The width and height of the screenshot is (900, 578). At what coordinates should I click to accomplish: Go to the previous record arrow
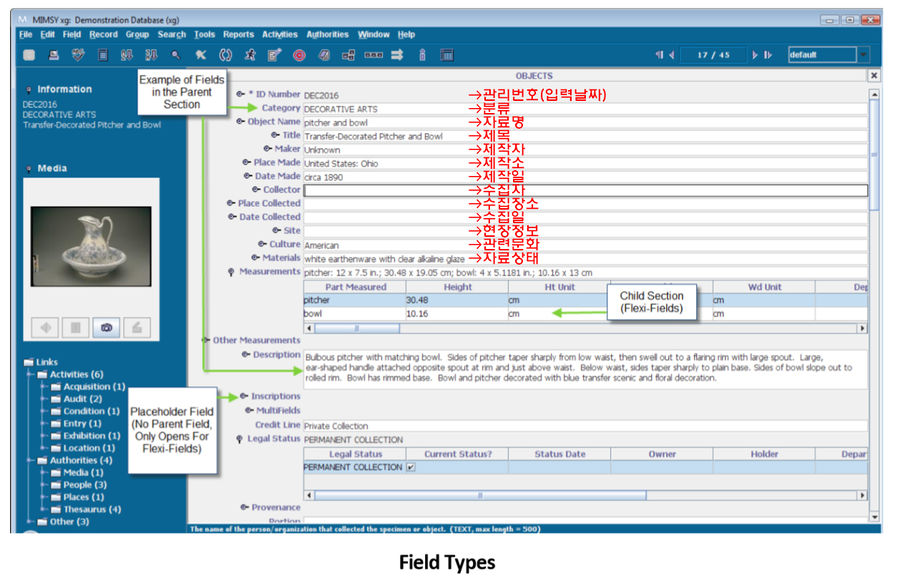[x=671, y=55]
